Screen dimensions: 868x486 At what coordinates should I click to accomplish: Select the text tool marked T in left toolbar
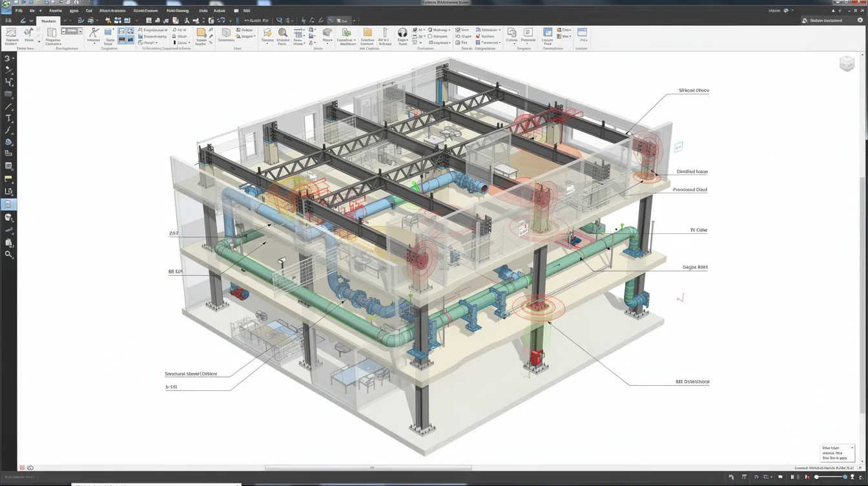(x=8, y=119)
